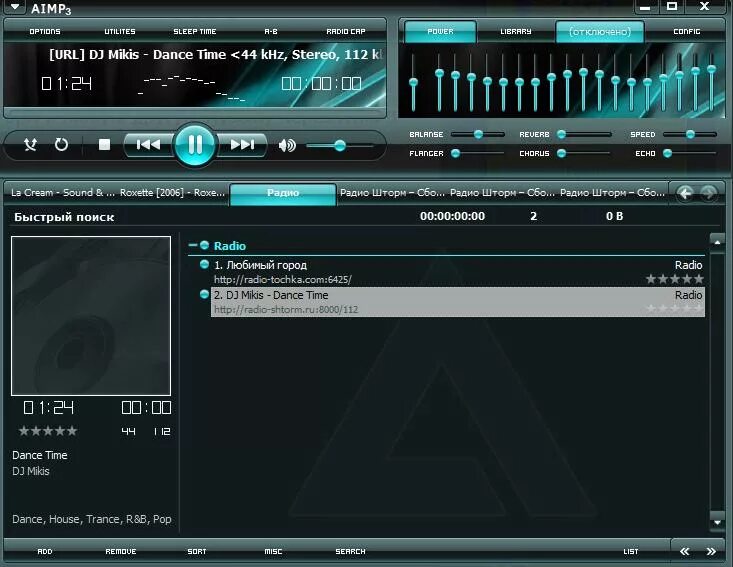This screenshot has width=733, height=567.
Task: Start Radio Cap recording
Action: pos(345,31)
